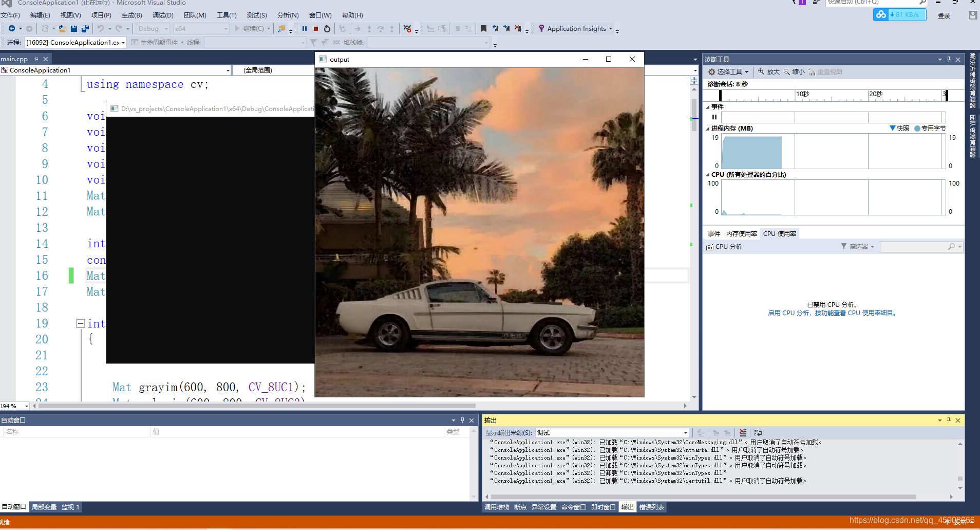Open the 筛选器 filter dropdown

(857, 247)
